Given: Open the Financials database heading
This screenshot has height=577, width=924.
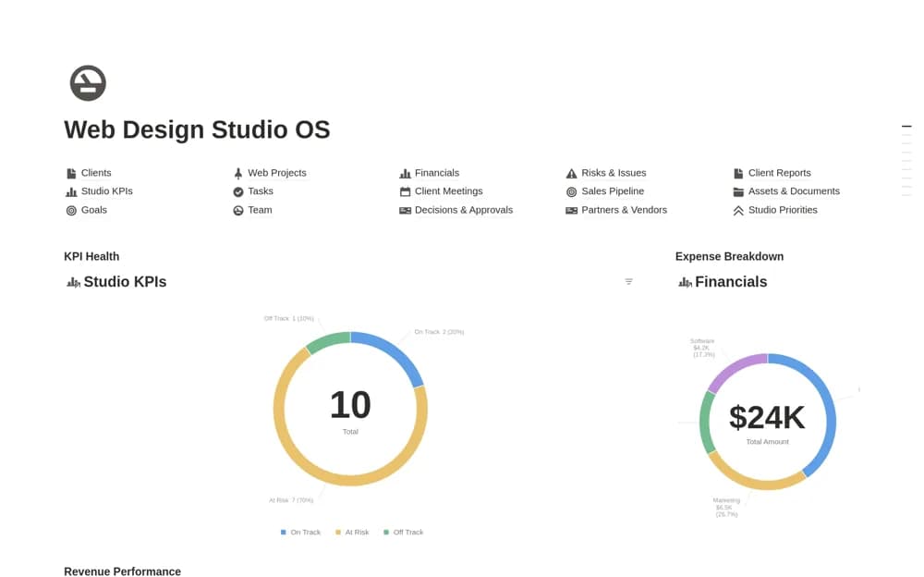Looking at the screenshot, I should pyautogui.click(x=731, y=282).
